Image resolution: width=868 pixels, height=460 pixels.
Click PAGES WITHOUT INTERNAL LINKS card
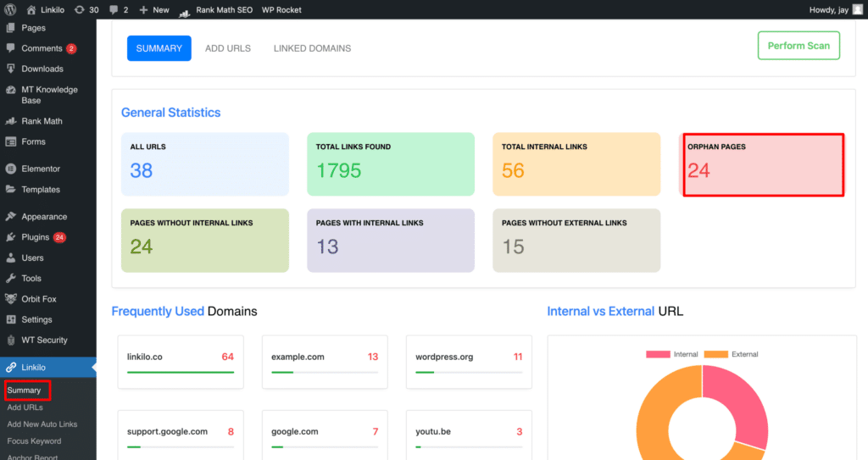tap(205, 241)
